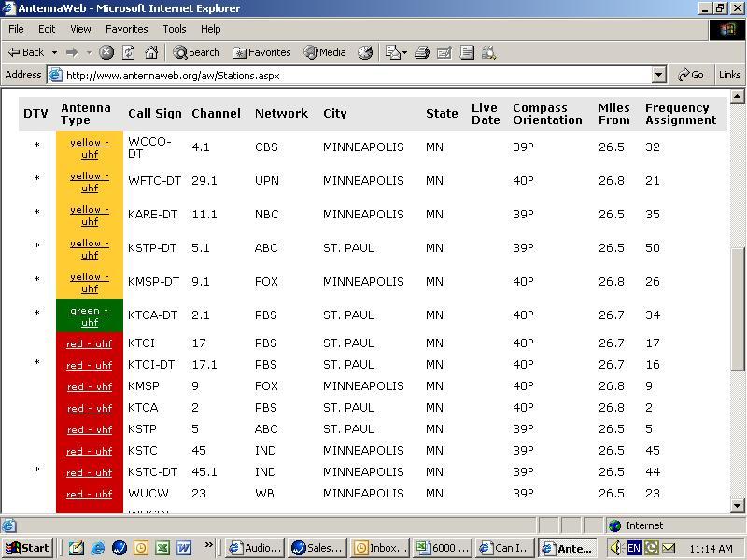Open the Search pane
Image resolution: width=747 pixels, height=560 pixels.
click(197, 52)
